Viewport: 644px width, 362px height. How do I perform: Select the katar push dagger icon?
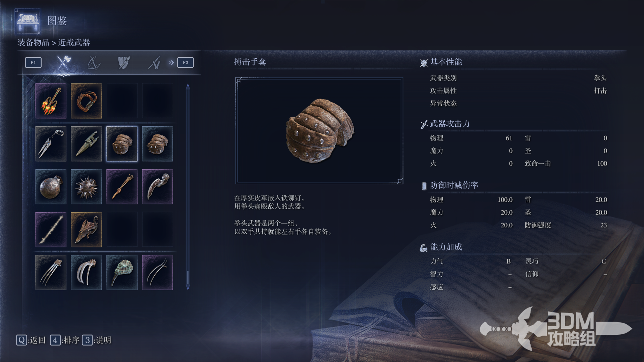(x=86, y=144)
